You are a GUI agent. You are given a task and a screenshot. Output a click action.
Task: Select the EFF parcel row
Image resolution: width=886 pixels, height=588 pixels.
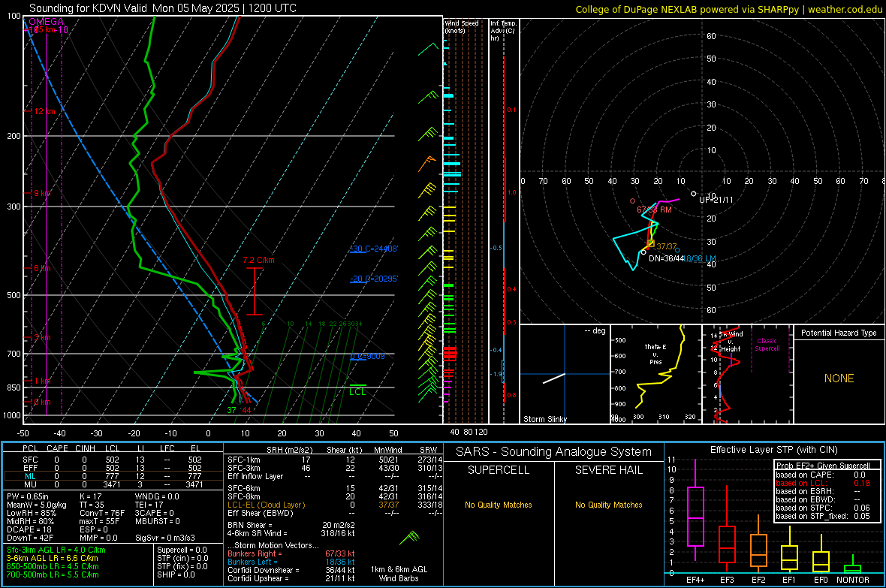(x=112, y=468)
